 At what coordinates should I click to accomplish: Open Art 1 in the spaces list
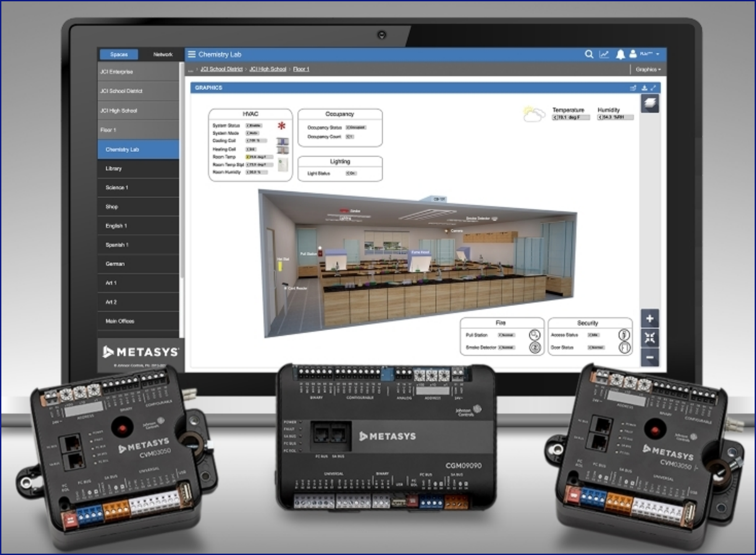(x=138, y=283)
